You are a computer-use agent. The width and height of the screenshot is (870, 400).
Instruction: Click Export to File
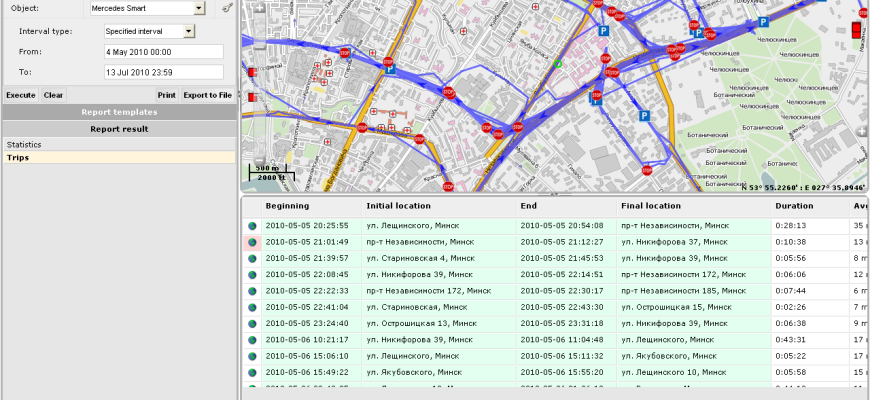(x=207, y=95)
